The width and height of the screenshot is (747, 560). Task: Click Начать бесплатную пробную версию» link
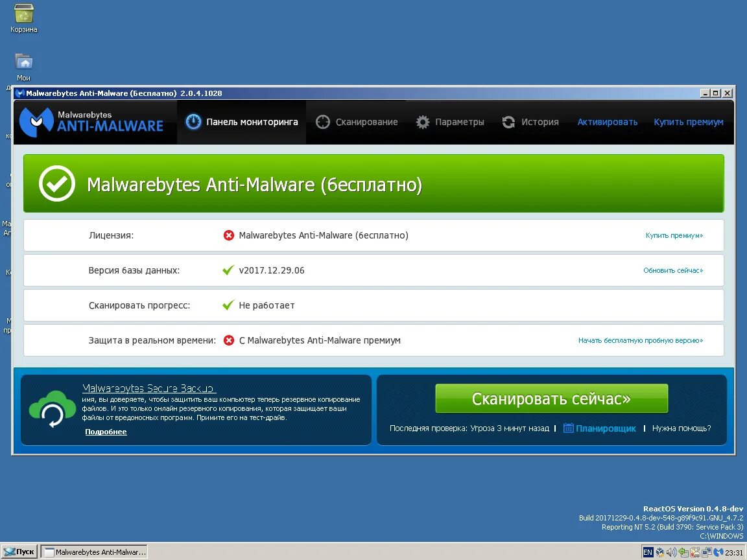pyautogui.click(x=641, y=340)
